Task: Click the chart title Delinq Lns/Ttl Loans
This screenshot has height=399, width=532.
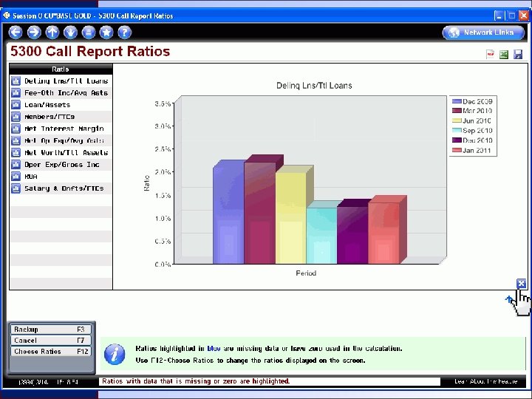Action: [314, 86]
